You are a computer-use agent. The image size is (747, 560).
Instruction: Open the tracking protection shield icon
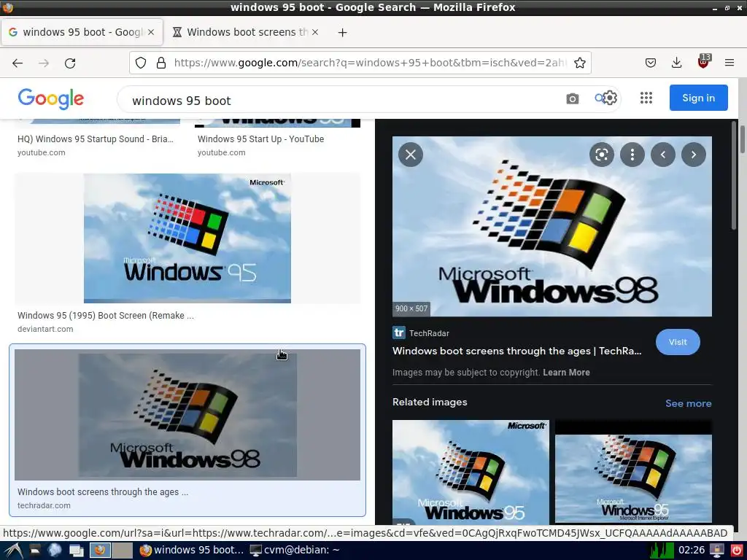tap(141, 63)
